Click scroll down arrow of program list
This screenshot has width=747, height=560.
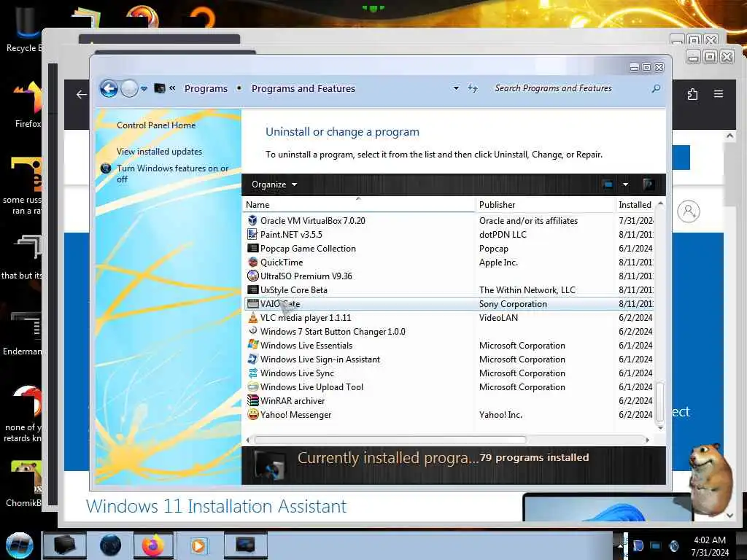coord(660,427)
